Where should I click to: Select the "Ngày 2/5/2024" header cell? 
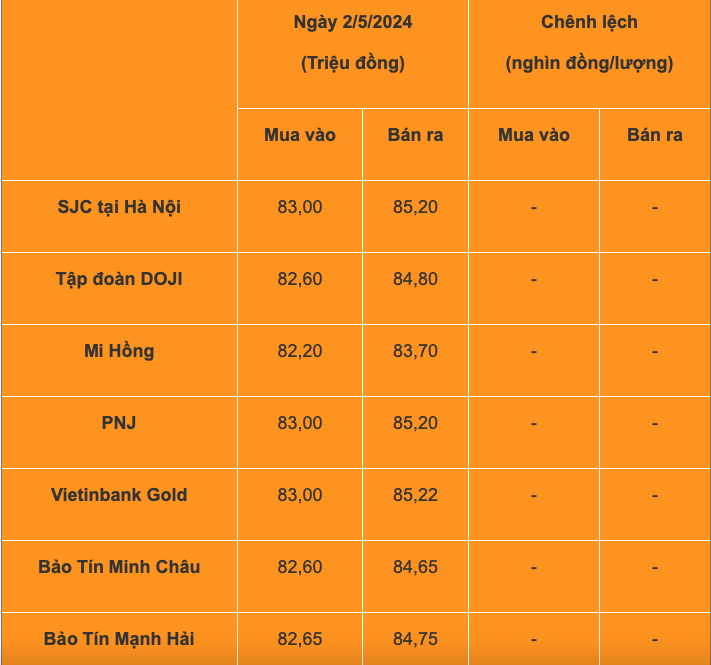pyautogui.click(x=353, y=53)
